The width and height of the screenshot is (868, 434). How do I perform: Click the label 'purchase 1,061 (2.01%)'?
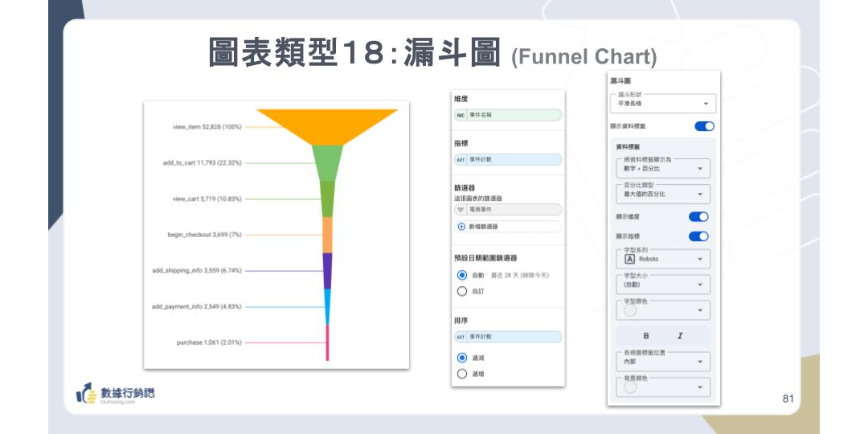[209, 342]
